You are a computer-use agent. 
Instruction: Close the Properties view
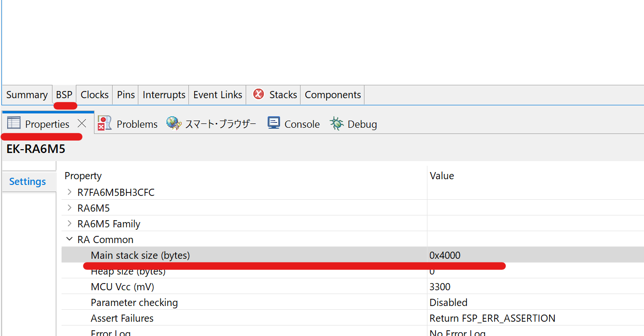[82, 123]
